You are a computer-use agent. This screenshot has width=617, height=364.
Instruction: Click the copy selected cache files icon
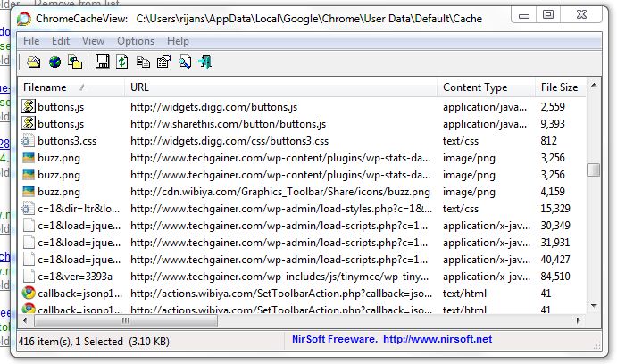tap(75, 62)
